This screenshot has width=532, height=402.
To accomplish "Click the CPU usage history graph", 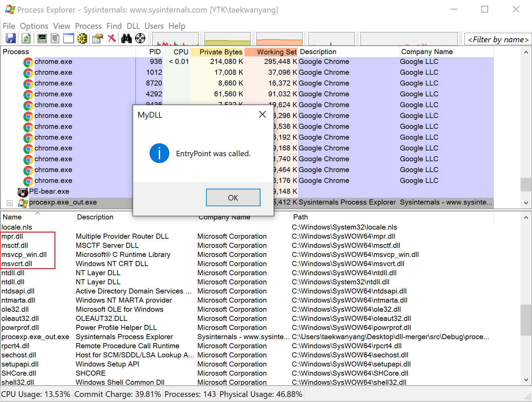I will click(x=176, y=39).
